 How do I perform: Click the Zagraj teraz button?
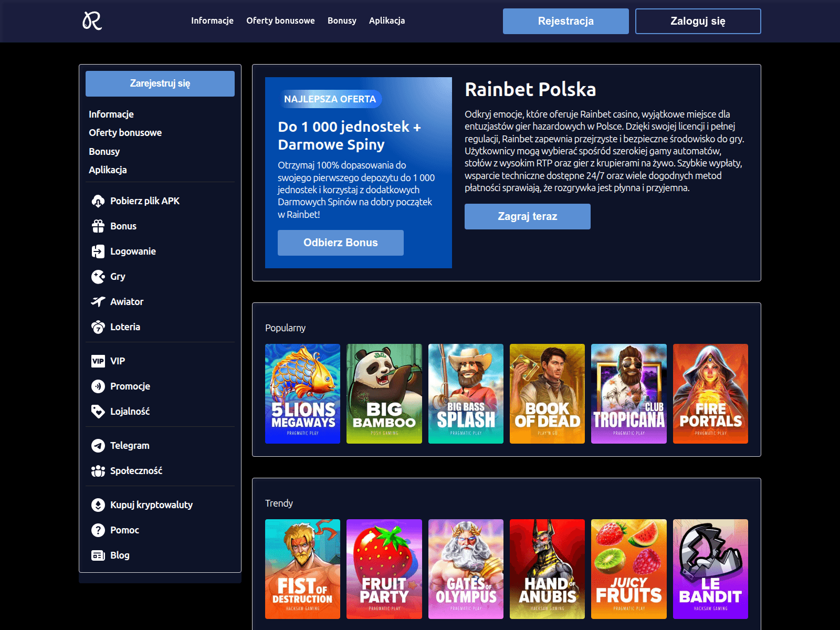(528, 216)
